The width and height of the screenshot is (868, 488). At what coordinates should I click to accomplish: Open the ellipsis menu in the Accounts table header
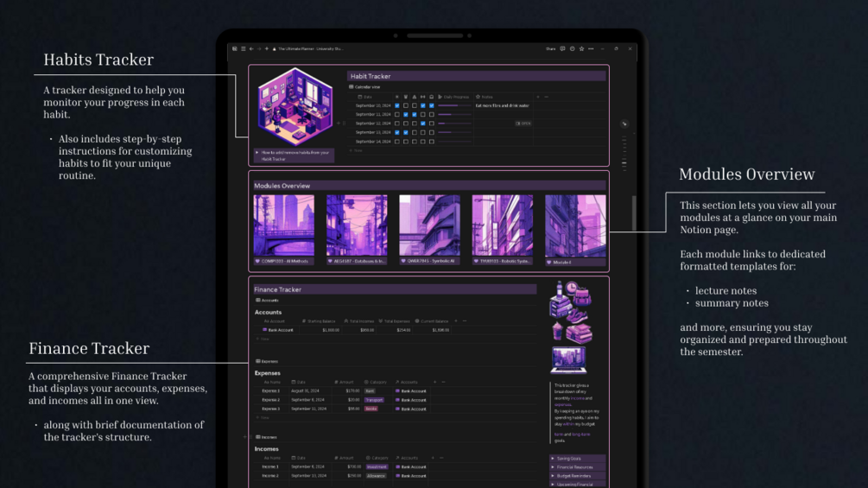pyautogui.click(x=465, y=321)
